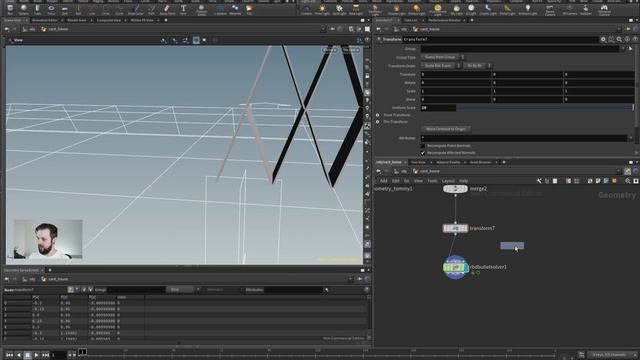This screenshot has height=360, width=640.
Task: Add a GI Light from shelf
Action: (471, 9)
